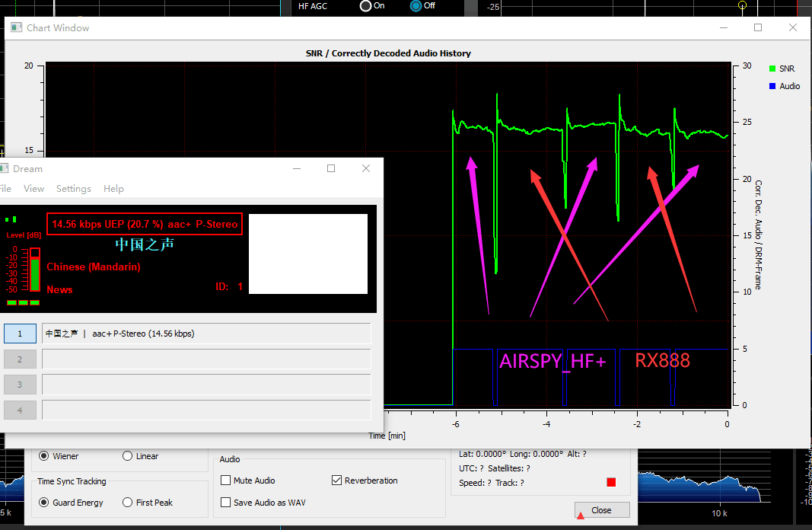Select the Linear radio option
812x530 pixels.
click(128, 456)
